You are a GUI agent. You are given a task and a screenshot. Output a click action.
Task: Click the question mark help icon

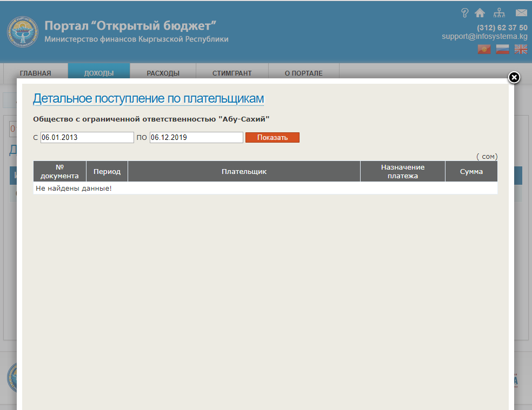[464, 13]
